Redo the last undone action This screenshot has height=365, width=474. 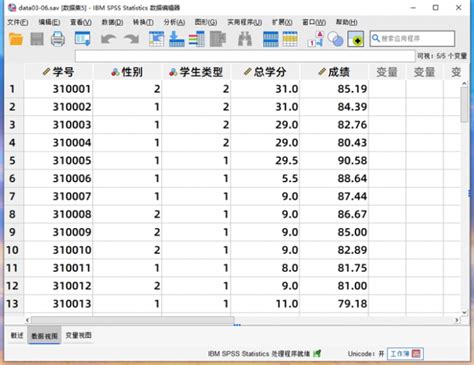(132, 39)
